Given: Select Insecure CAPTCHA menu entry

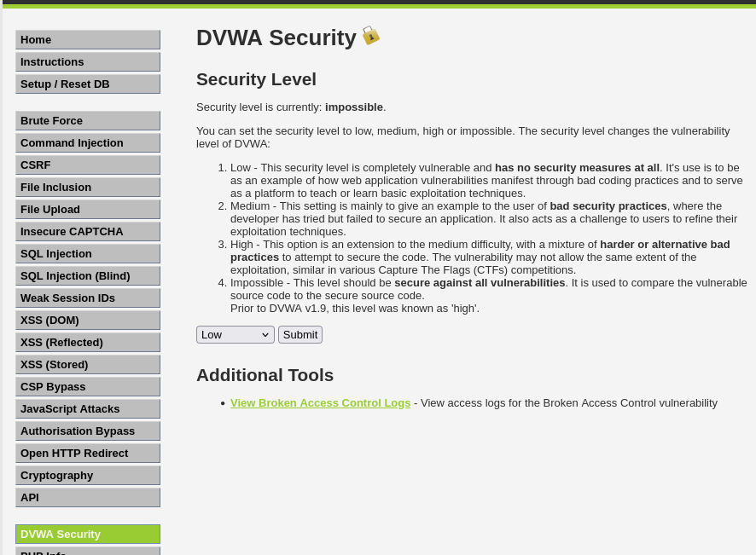Looking at the screenshot, I should click(88, 231).
